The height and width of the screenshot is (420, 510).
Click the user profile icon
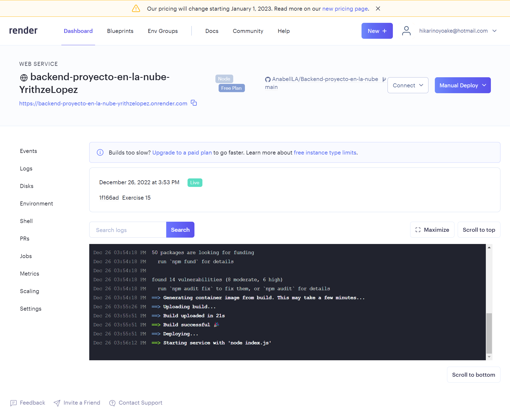pyautogui.click(x=406, y=31)
